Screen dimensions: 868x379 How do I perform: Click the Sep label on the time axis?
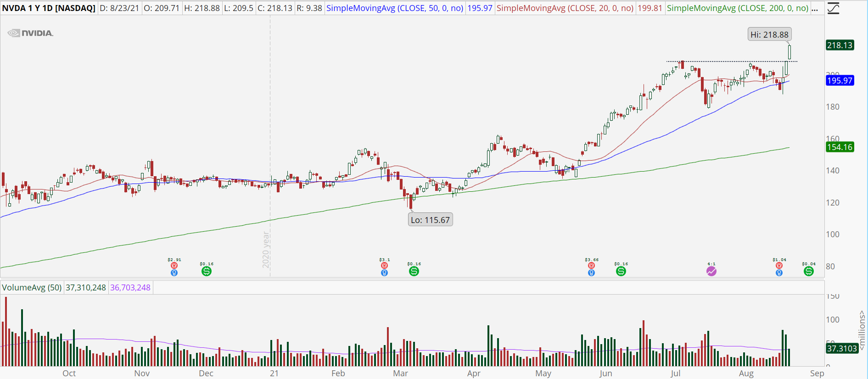[x=817, y=373]
